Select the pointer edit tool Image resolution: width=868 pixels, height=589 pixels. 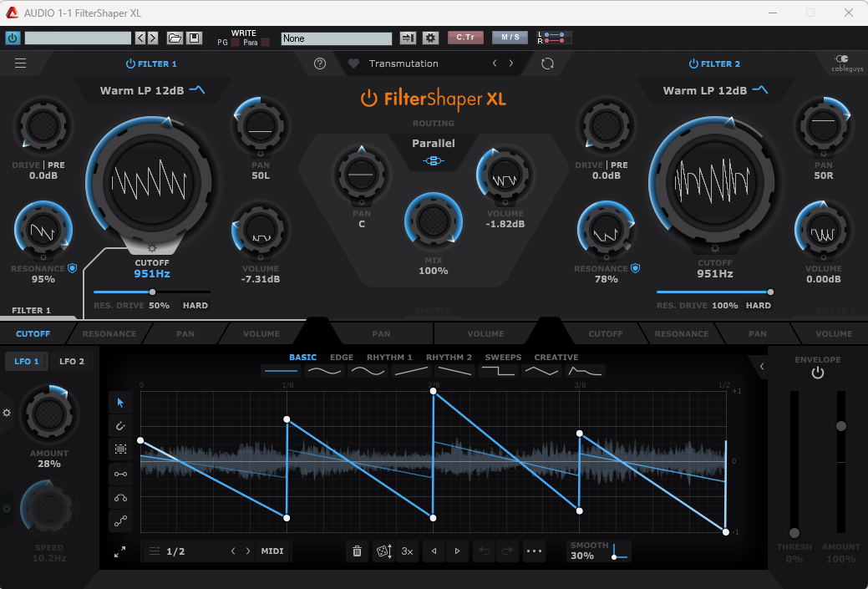(x=120, y=403)
